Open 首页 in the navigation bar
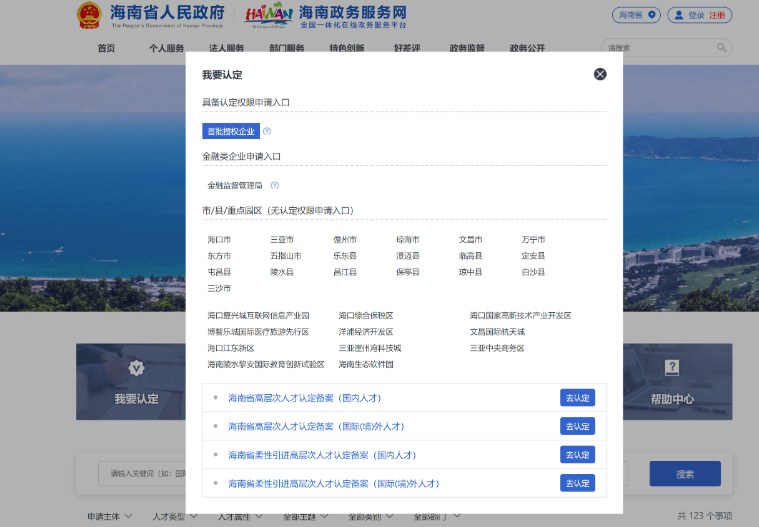 coord(106,48)
